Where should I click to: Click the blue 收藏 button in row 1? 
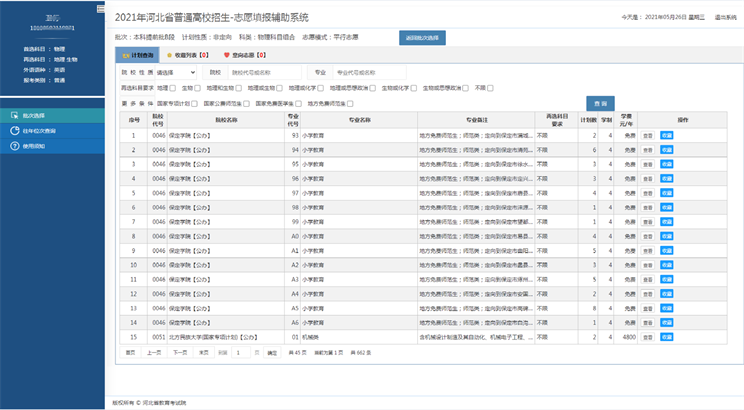[666, 134]
